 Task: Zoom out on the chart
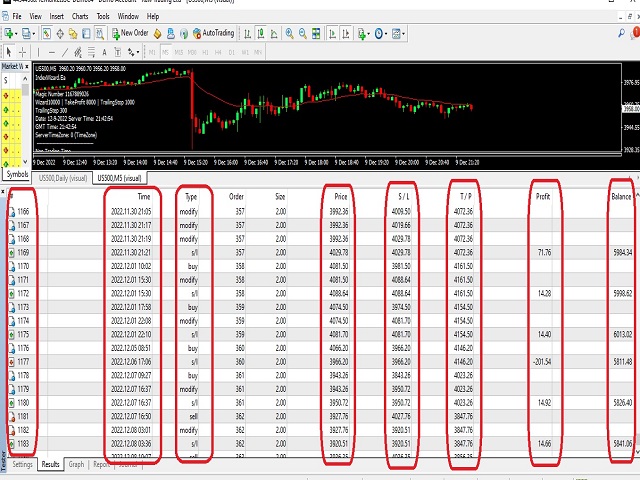click(302, 33)
